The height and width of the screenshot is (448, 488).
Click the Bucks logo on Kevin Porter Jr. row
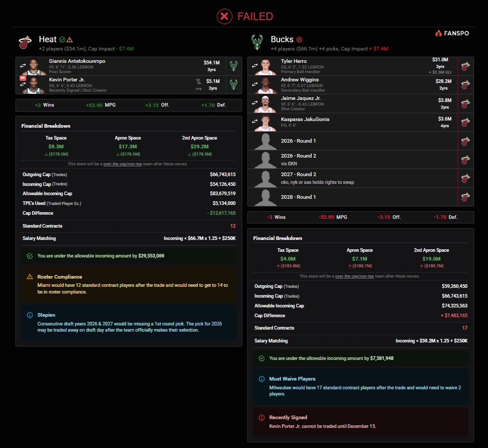[x=233, y=84]
